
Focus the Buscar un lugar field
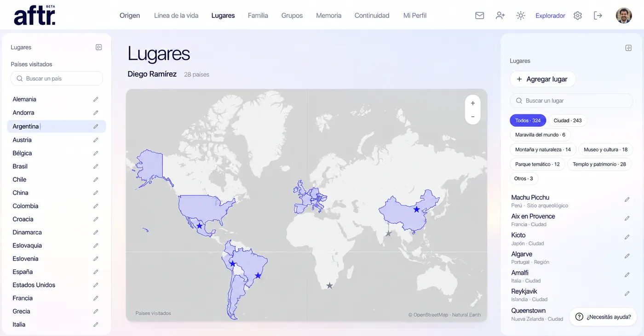tap(571, 101)
